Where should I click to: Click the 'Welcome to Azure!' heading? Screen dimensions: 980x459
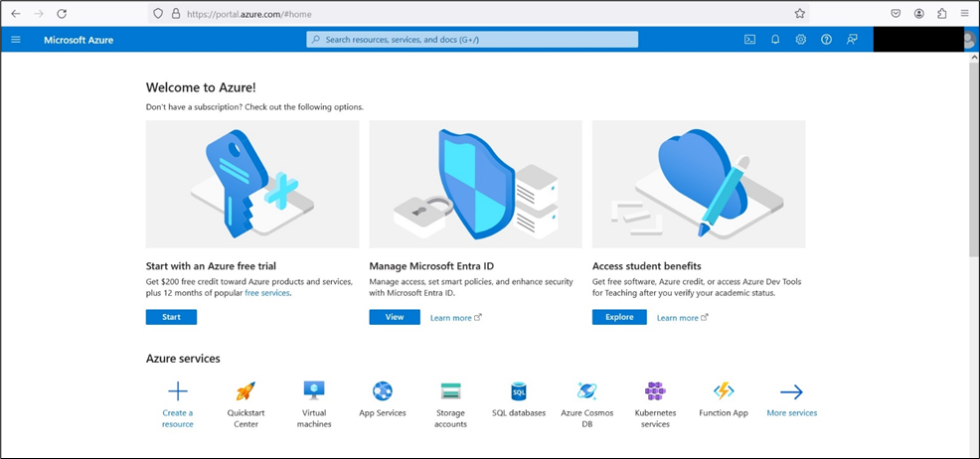click(x=201, y=87)
